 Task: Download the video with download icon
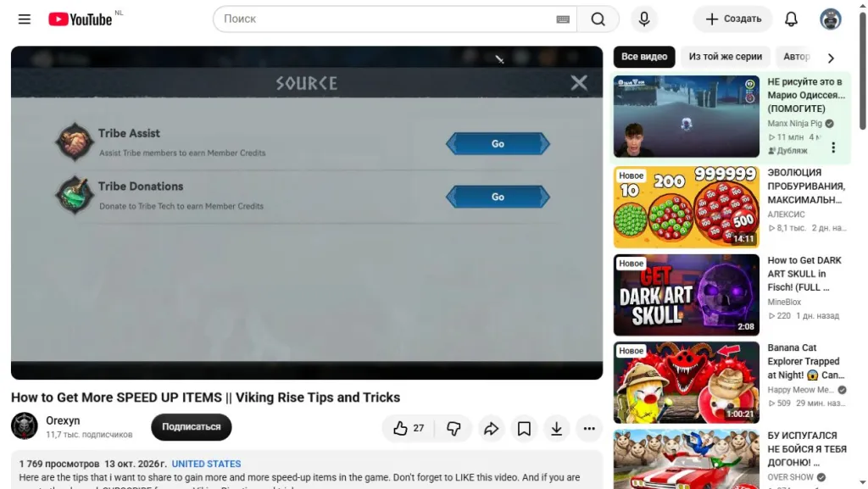[x=556, y=428]
